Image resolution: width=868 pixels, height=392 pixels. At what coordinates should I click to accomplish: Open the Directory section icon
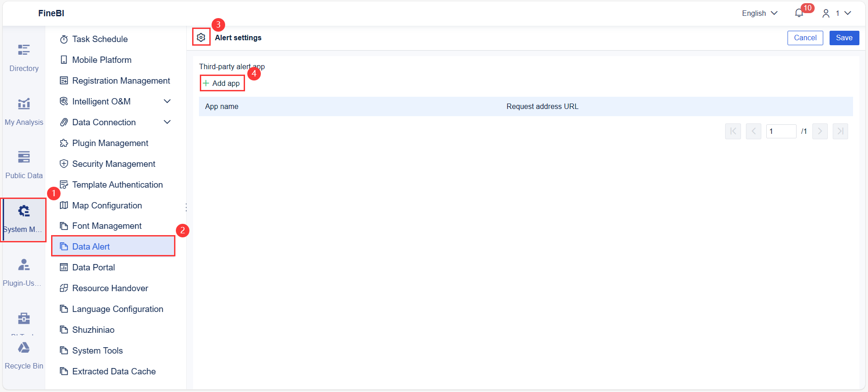(x=24, y=50)
